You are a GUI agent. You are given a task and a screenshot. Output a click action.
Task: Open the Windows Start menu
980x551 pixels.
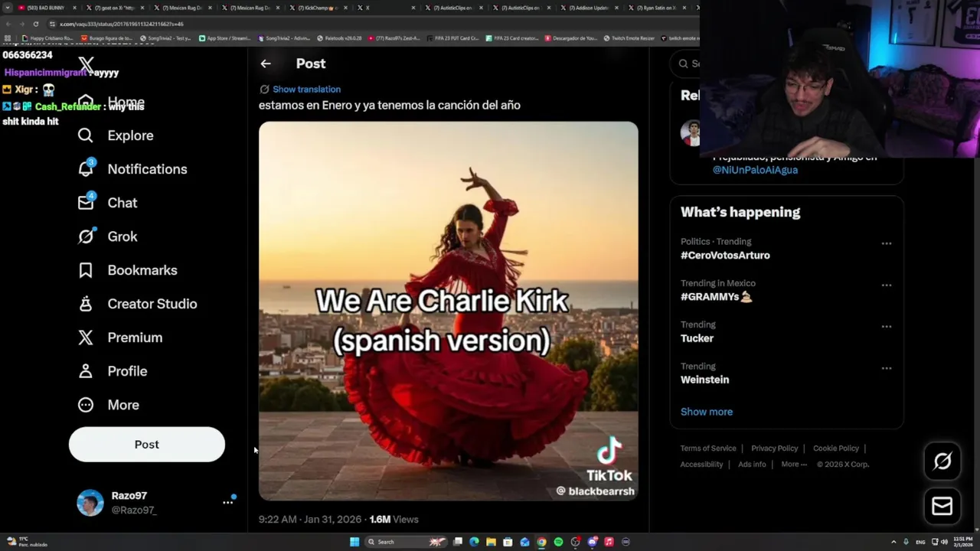coord(354,542)
